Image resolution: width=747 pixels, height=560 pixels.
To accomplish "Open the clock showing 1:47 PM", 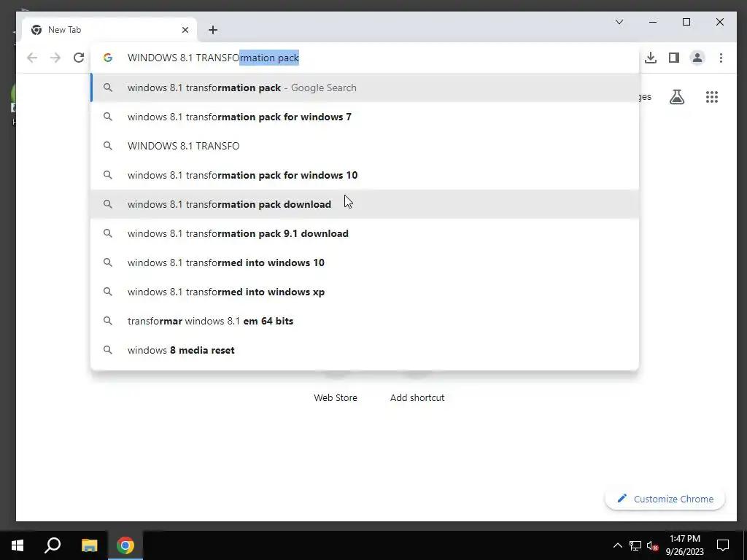I will point(684,545).
